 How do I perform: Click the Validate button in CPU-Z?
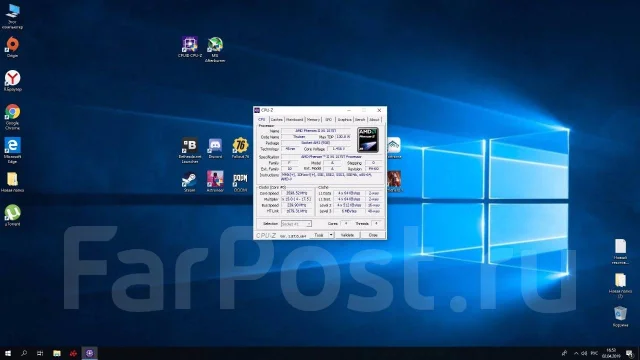[347, 235]
